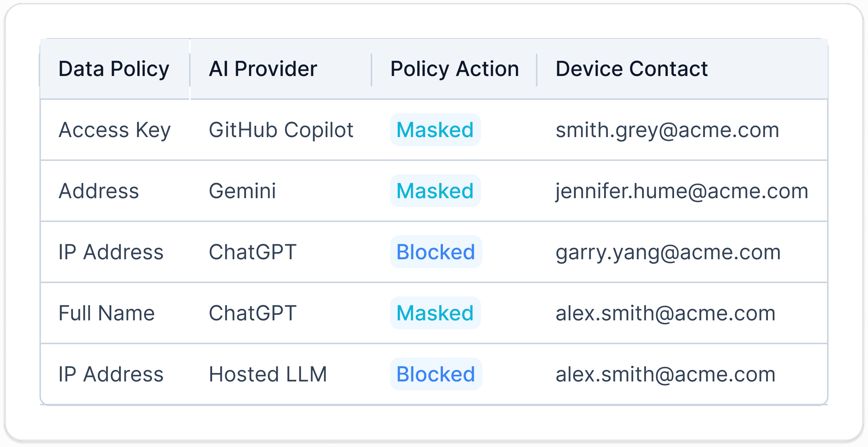Select the Address policy cell in the Gemini row
This screenshot has width=868, height=447.
[99, 191]
